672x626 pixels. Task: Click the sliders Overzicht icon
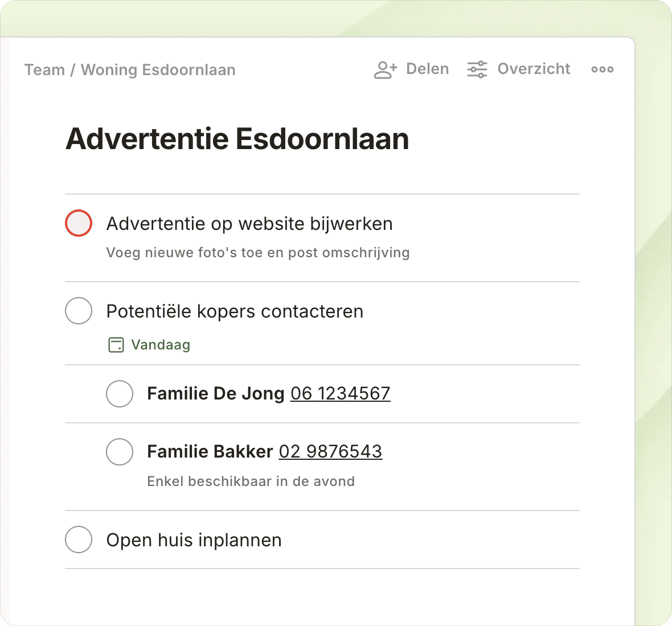(477, 69)
